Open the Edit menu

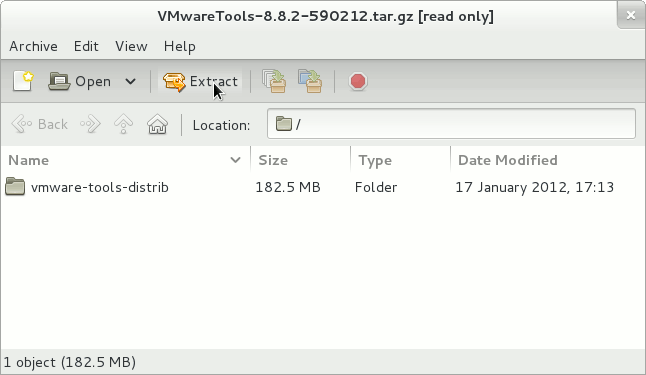[86, 46]
